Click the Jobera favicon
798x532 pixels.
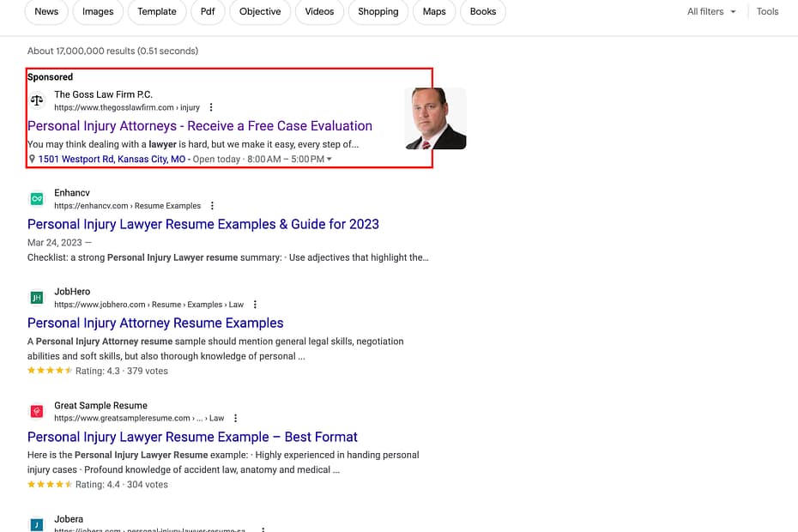click(37, 524)
